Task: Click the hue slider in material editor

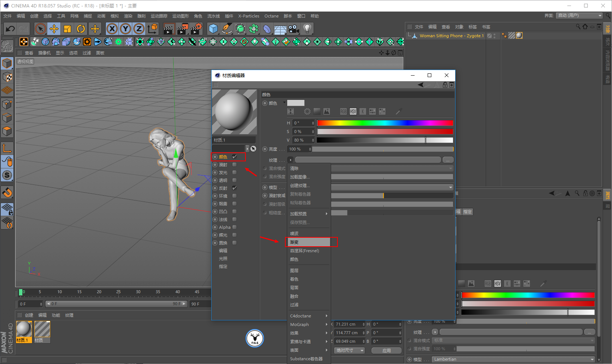Action: pos(385,123)
